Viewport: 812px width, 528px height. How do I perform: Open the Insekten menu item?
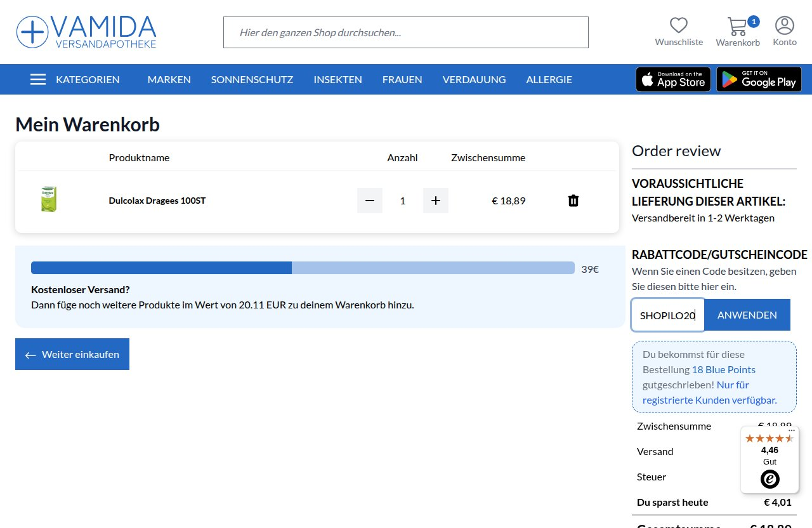[x=337, y=79]
